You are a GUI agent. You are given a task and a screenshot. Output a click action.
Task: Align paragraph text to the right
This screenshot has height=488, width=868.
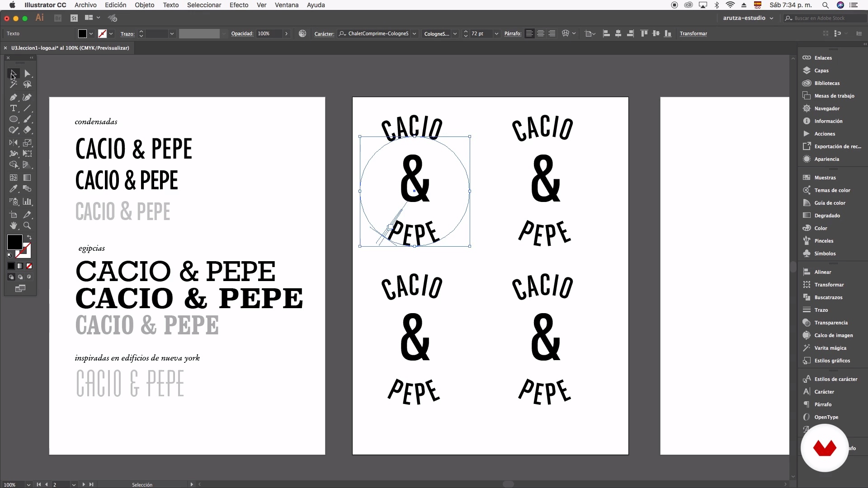click(552, 33)
